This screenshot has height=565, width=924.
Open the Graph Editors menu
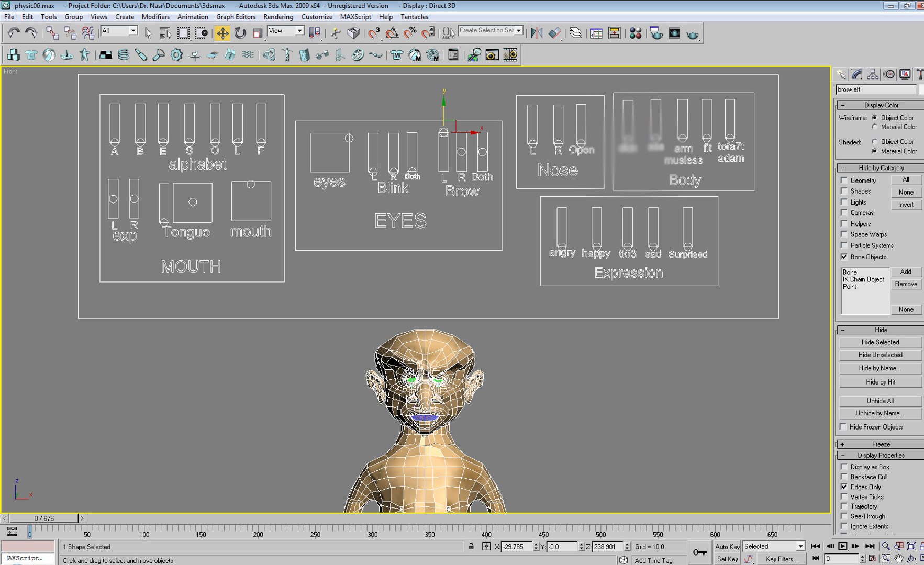(236, 17)
